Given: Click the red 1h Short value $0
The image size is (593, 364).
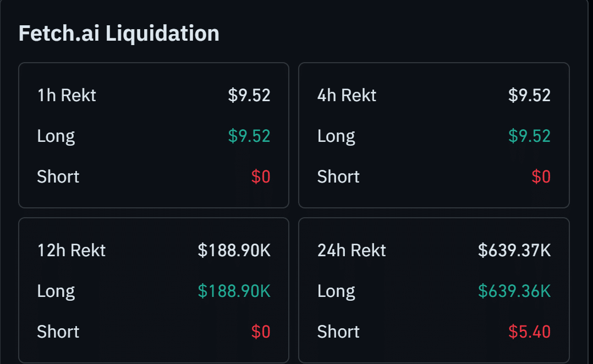Looking at the screenshot, I should point(261,177).
